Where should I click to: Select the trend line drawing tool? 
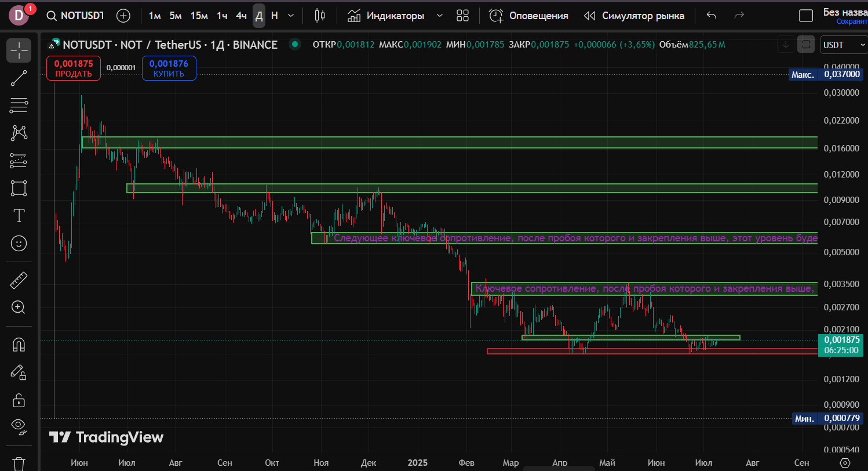[x=19, y=78]
